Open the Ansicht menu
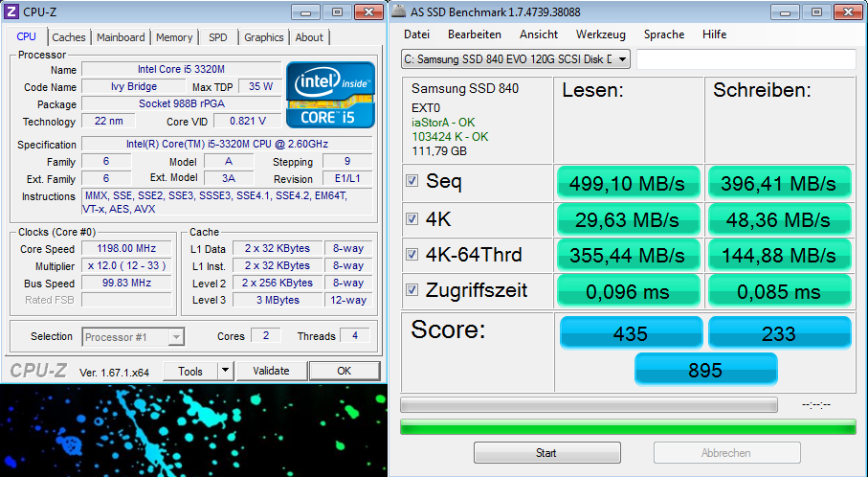 tap(539, 34)
